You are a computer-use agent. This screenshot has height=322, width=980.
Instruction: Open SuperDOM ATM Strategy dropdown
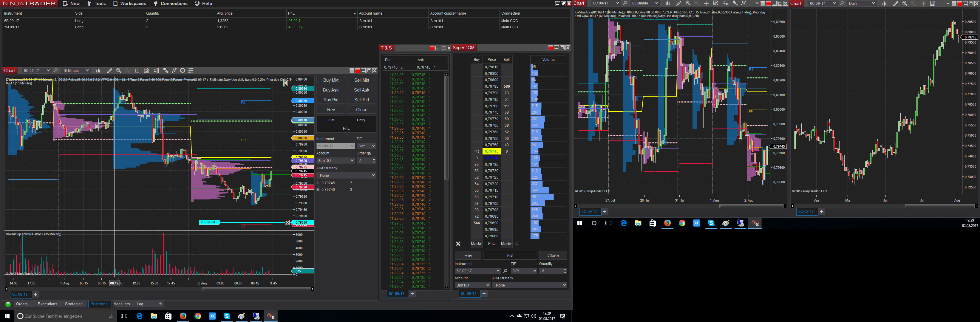[x=530, y=285]
